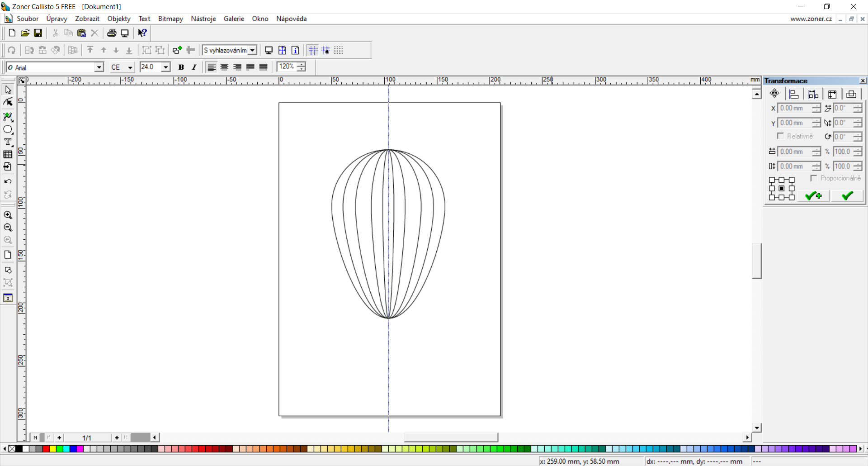Enable centered text alignment
The height and width of the screenshot is (466, 868).
(224, 67)
